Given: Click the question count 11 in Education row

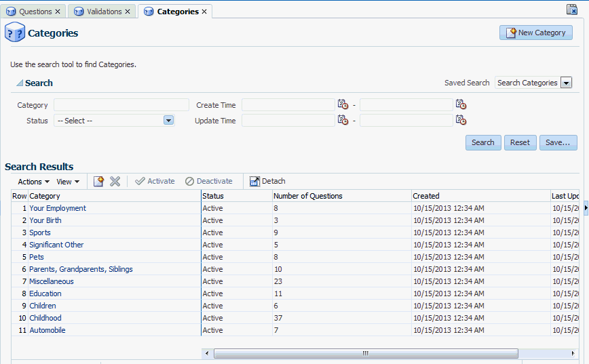Looking at the screenshot, I should 278,294.
